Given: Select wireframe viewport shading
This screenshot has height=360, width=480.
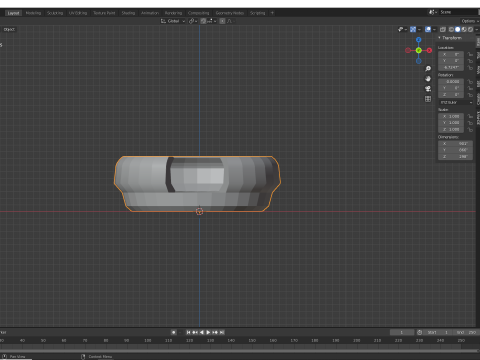Looking at the screenshot, I should pos(451,29).
